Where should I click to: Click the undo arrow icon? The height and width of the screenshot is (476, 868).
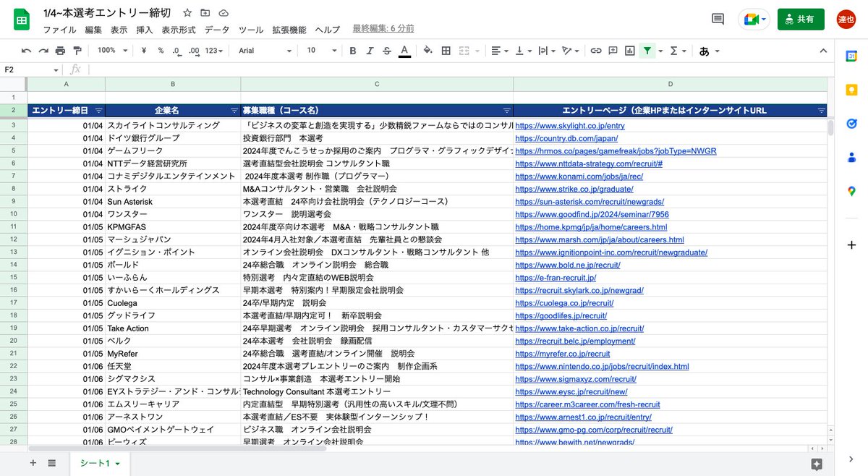(27, 51)
